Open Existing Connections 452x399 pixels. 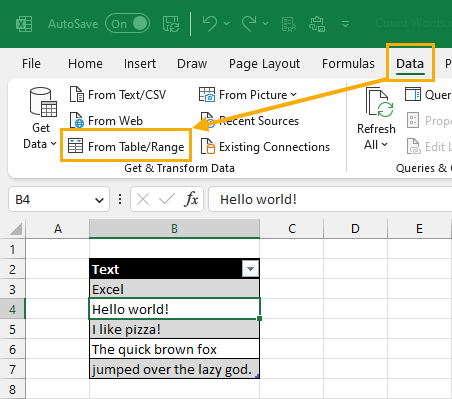click(265, 146)
